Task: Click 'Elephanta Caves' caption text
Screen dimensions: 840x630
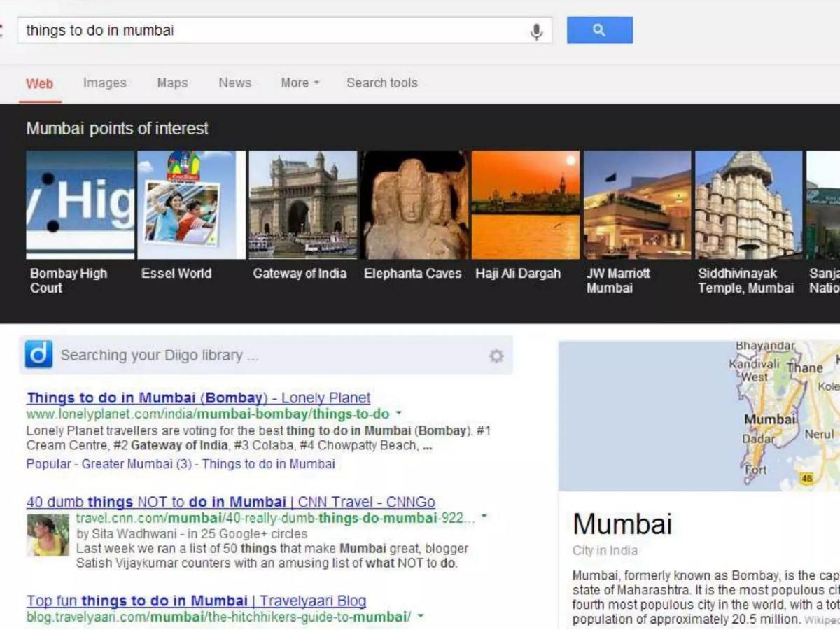Action: tap(413, 274)
